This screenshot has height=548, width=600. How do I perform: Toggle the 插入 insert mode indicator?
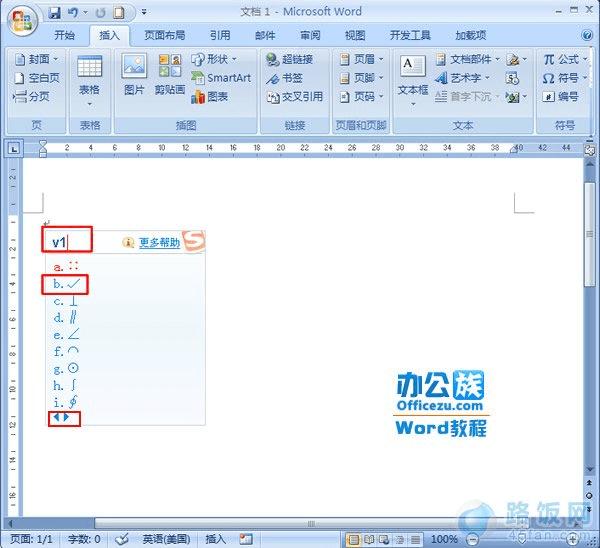[215, 539]
